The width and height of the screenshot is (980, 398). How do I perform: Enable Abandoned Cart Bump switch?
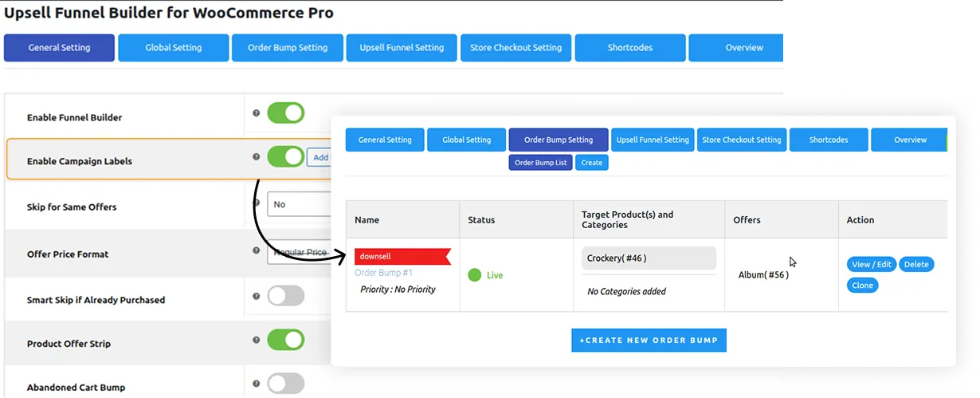(285, 384)
